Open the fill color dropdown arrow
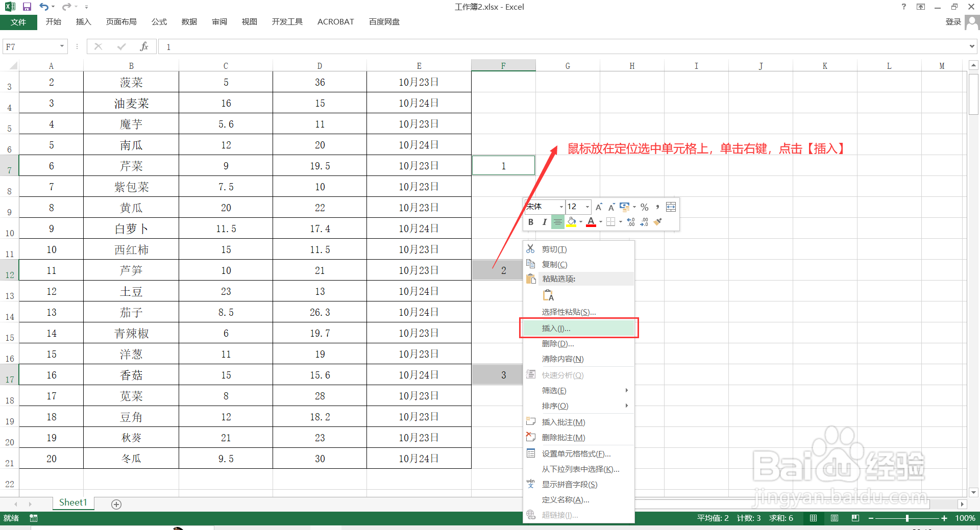Viewport: 980px width, 530px height. coord(581,222)
